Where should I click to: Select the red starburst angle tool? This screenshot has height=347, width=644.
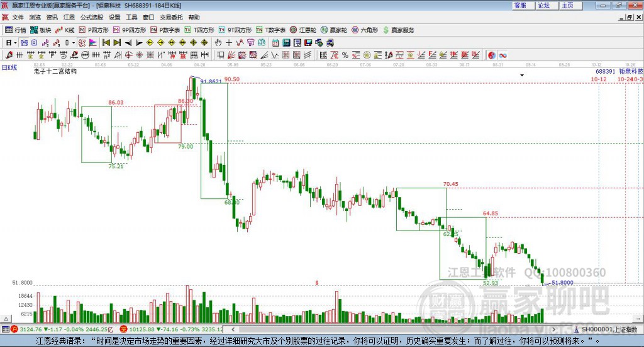point(139,55)
